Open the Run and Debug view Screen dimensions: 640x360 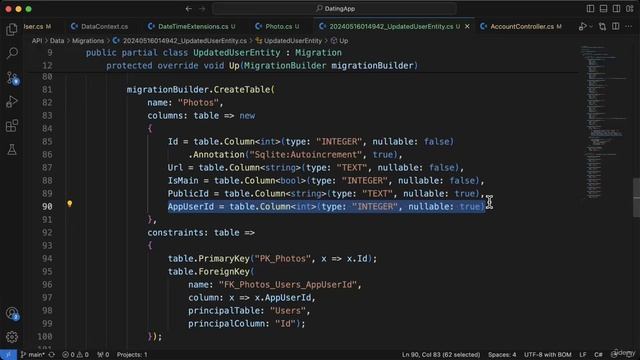[x=12, y=101]
